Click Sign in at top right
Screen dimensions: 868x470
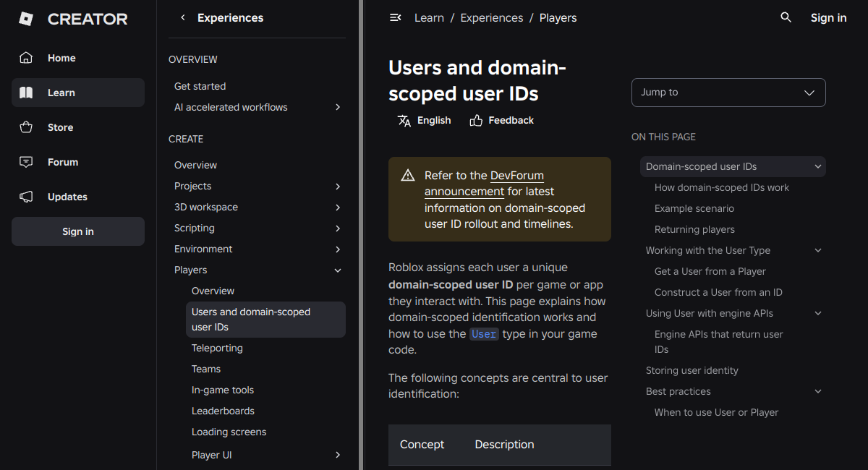coord(828,17)
